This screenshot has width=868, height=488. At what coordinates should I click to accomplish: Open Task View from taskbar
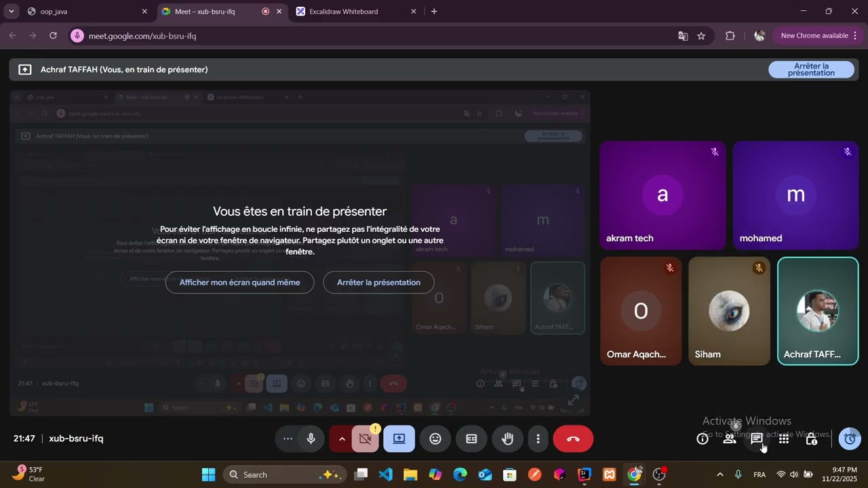[x=361, y=474]
